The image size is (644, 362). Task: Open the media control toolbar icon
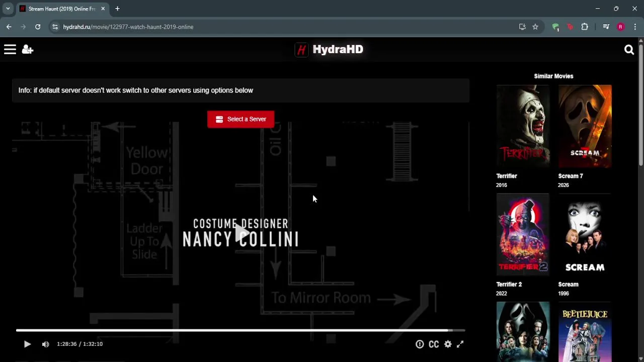(x=606, y=27)
